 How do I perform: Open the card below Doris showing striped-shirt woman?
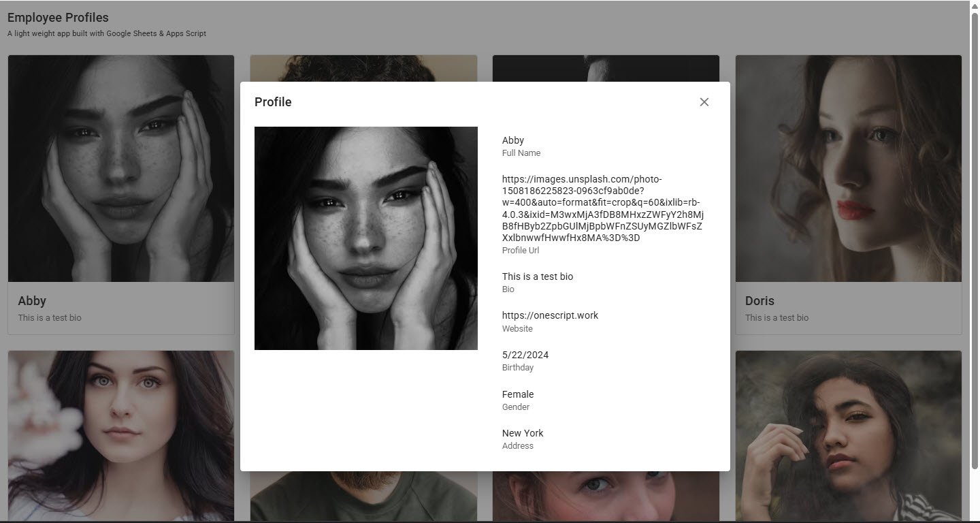coord(849,436)
